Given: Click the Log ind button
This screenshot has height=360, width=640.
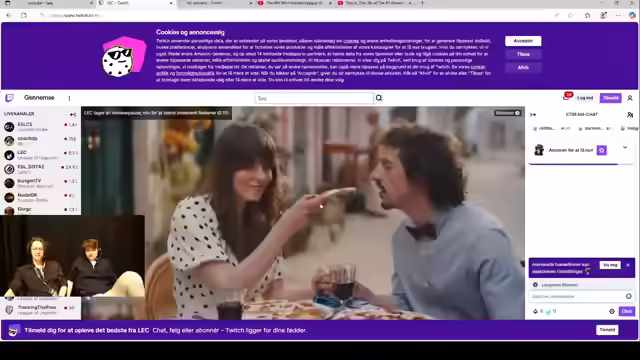Looking at the screenshot, I should tap(585, 98).
